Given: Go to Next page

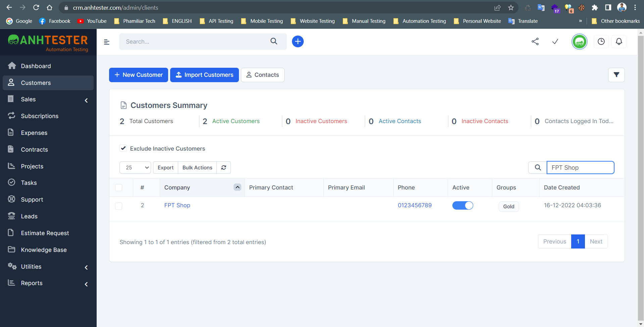Looking at the screenshot, I should [596, 241].
